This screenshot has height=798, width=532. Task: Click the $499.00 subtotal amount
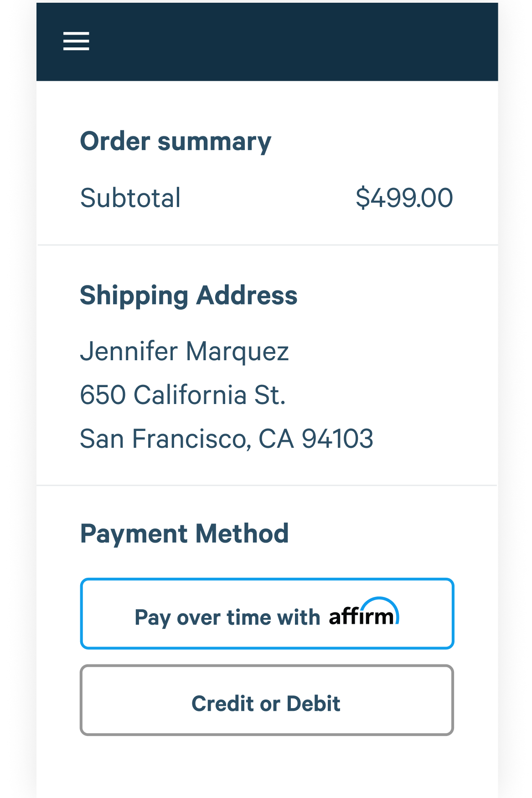[404, 198]
